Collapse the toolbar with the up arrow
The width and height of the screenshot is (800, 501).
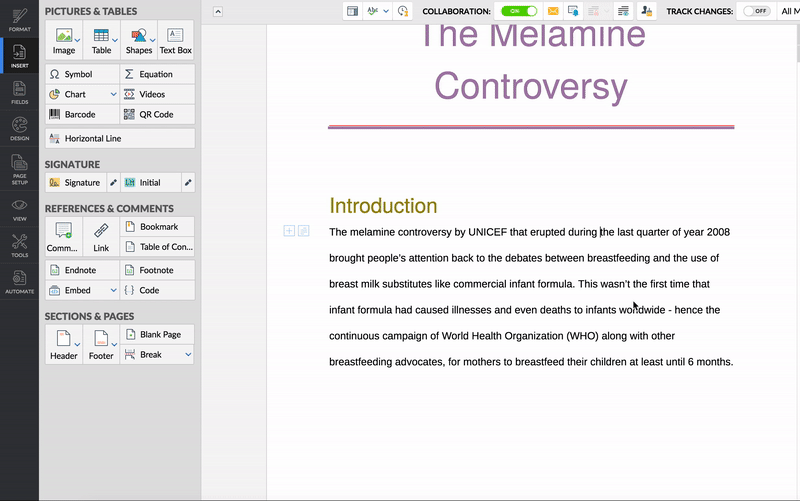click(x=218, y=12)
